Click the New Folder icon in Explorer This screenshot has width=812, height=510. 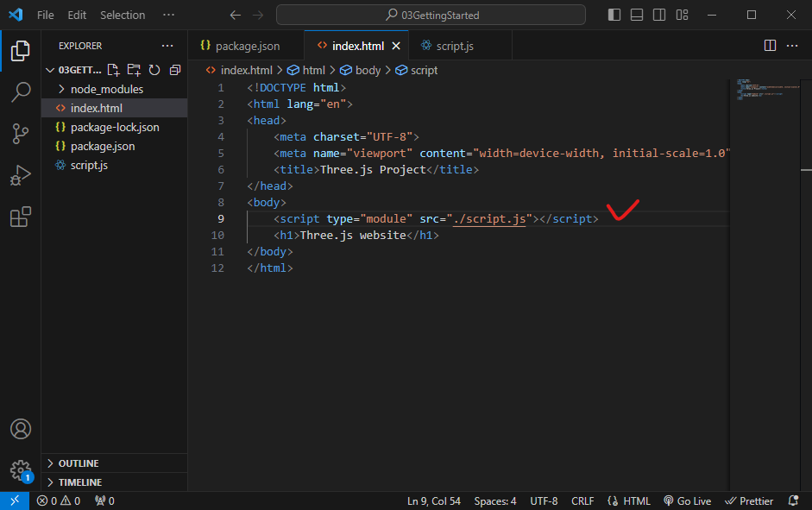(134, 70)
